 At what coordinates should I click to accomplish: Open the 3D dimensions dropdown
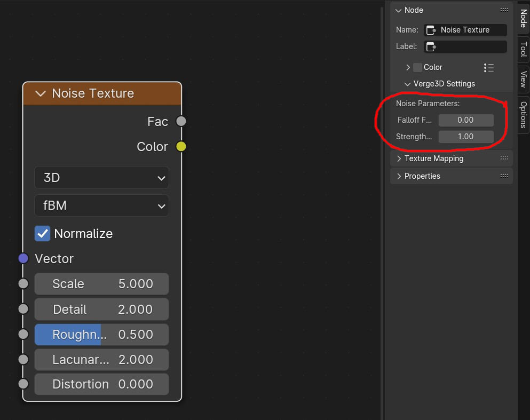pyautogui.click(x=102, y=177)
